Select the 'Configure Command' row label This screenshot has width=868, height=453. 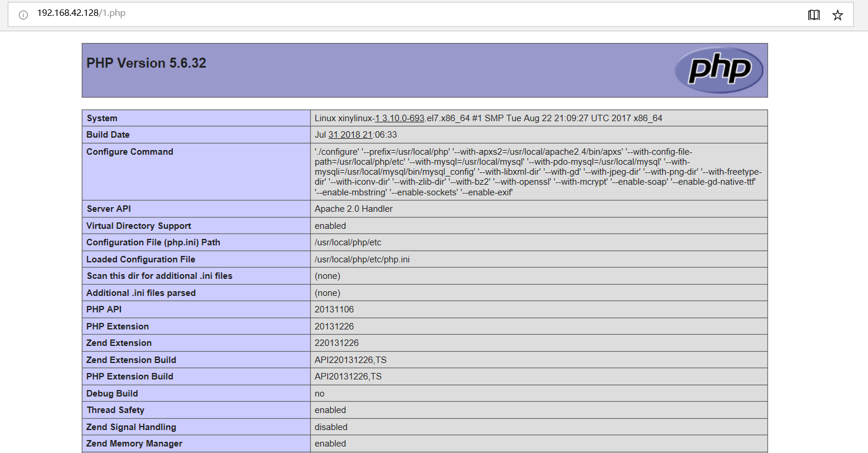tap(130, 152)
